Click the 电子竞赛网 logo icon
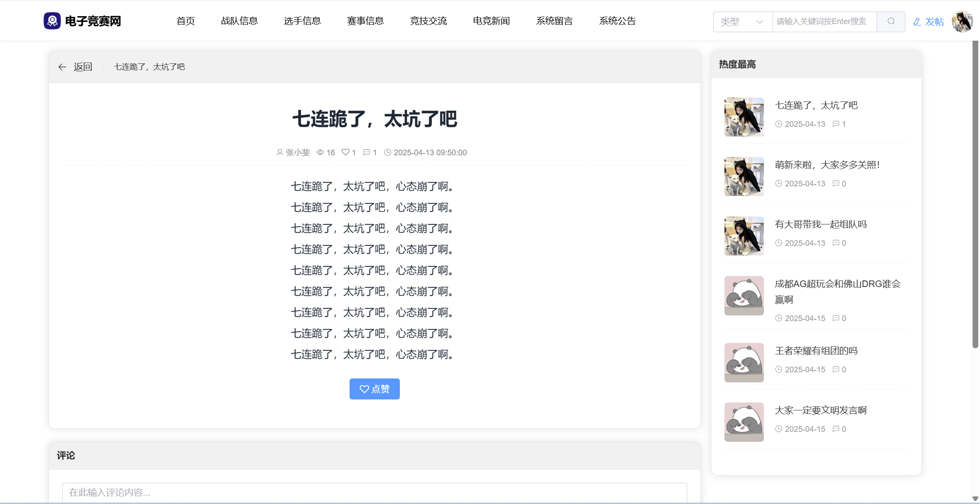Screen dimensions: 980x504 coord(52,21)
